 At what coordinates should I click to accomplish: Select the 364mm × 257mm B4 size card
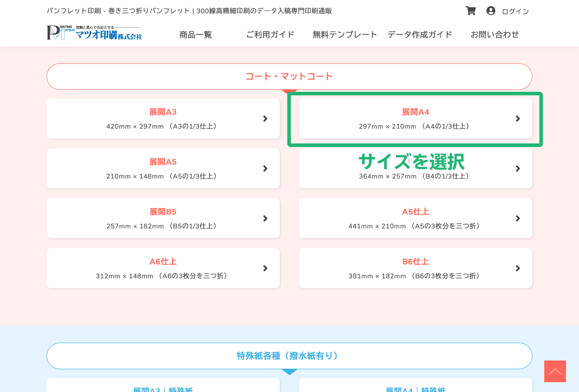tap(415, 176)
